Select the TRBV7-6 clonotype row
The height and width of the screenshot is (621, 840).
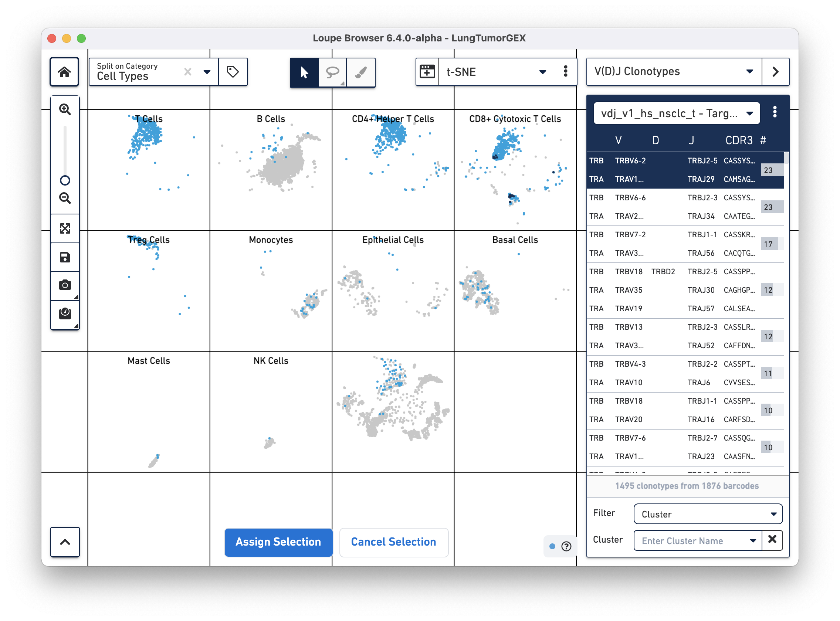click(685, 447)
